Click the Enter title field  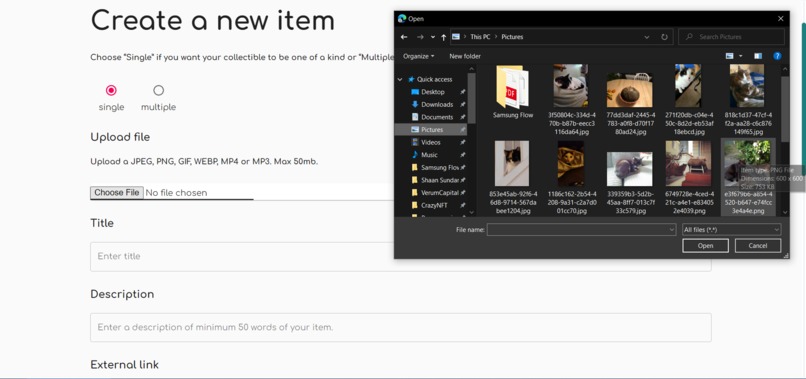[400, 257]
